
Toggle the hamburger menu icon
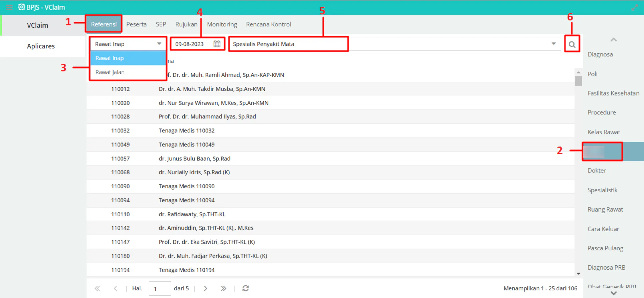click(x=9, y=7)
